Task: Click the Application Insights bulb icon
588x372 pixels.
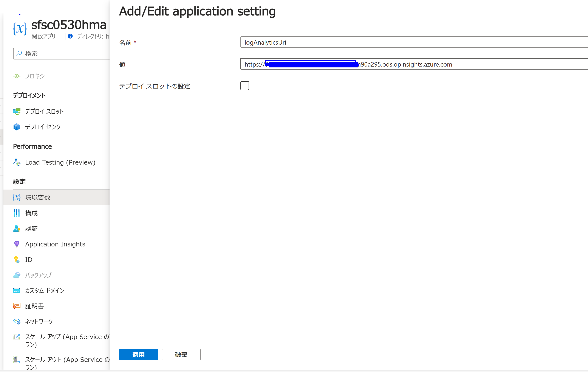Action: (17, 244)
